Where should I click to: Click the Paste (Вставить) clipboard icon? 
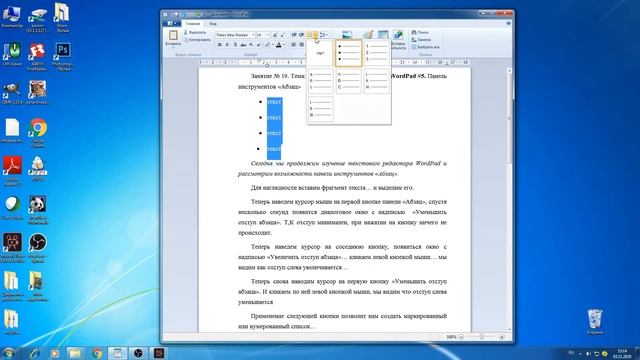click(173, 35)
